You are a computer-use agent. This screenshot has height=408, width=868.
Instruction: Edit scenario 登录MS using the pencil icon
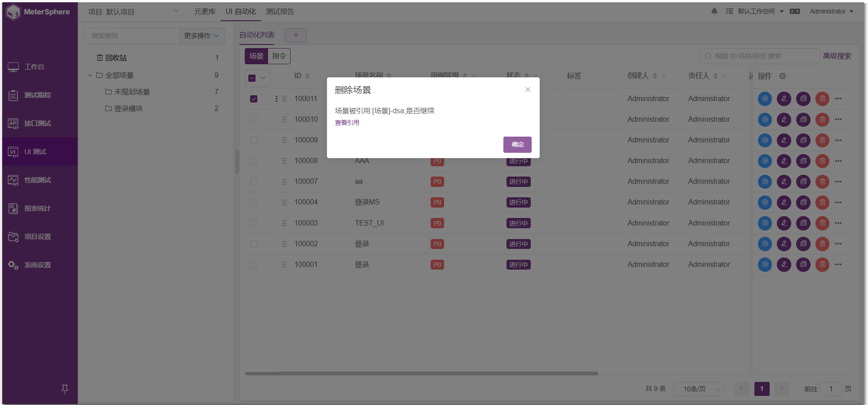pyautogui.click(x=784, y=202)
